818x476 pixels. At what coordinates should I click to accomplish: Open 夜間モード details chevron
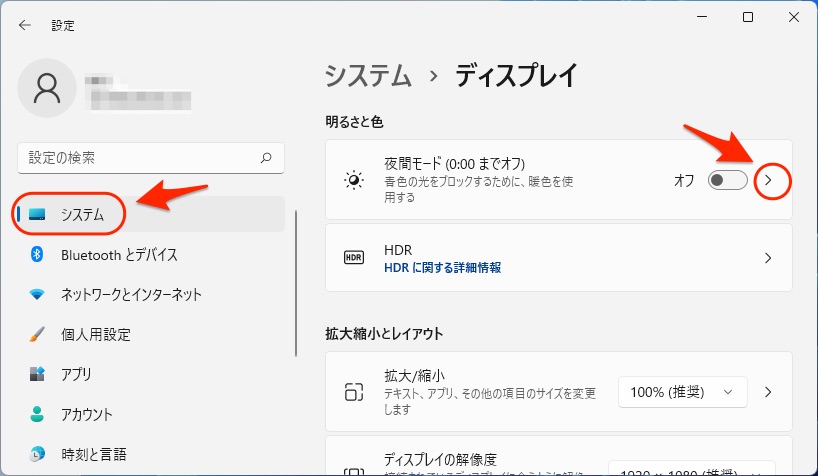tap(768, 180)
